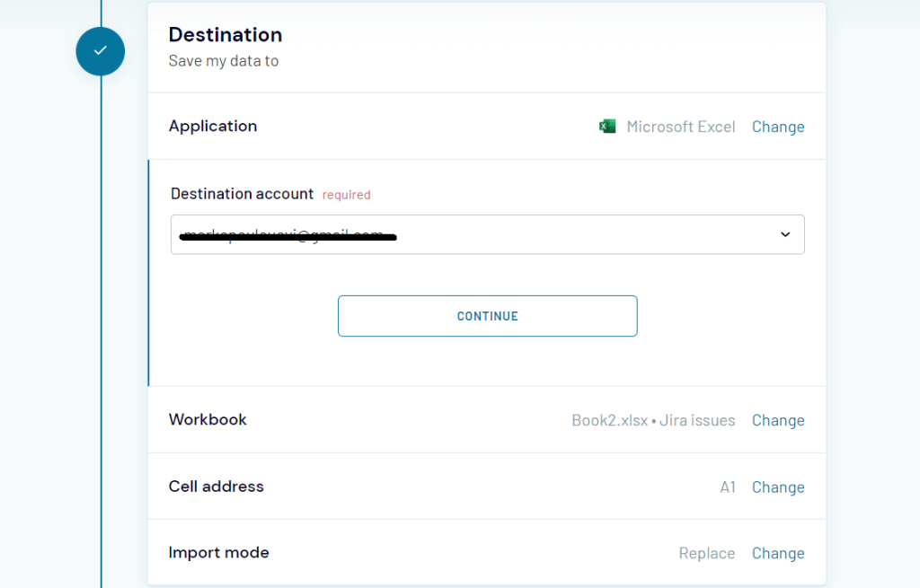Click the 'Application' row label
This screenshot has width=920, height=588.
click(x=213, y=127)
